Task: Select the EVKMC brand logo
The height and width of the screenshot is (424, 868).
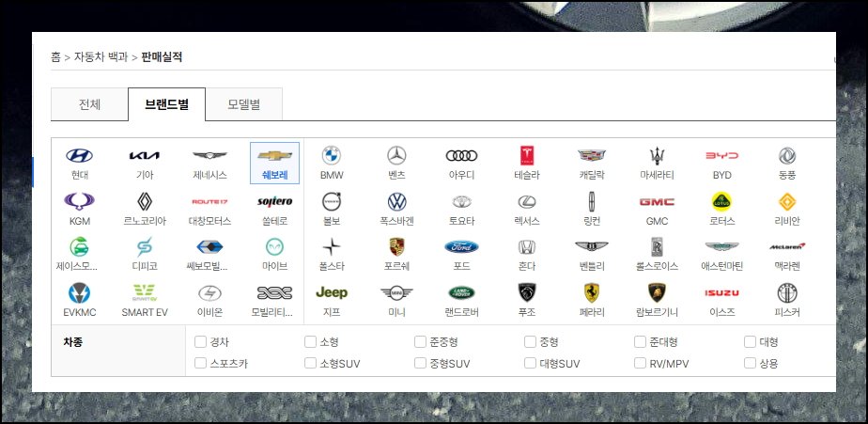Action: 79,292
